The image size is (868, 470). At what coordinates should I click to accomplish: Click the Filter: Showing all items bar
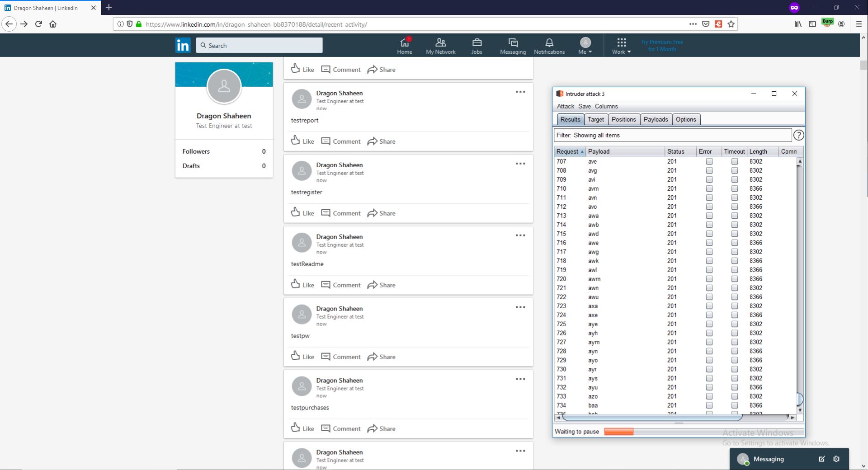point(673,135)
